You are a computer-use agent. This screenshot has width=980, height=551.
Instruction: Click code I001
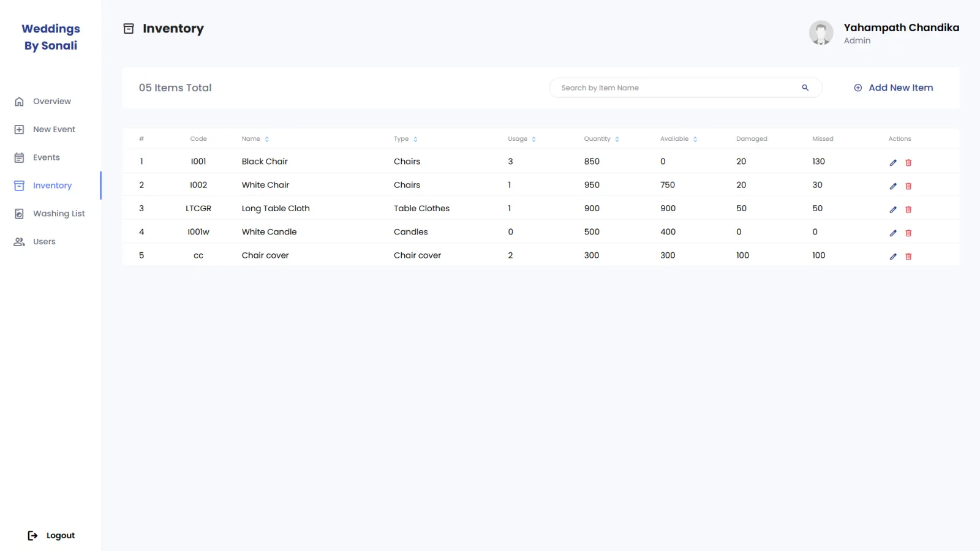[198, 162]
